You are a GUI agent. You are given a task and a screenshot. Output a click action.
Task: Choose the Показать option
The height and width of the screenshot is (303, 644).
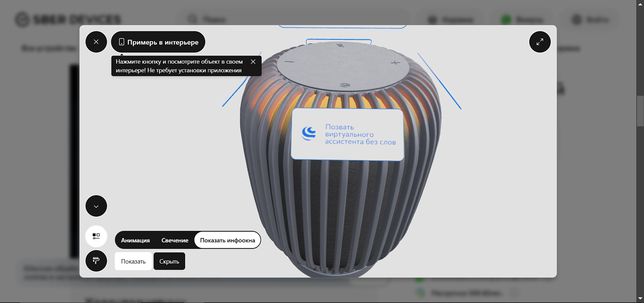(133, 261)
